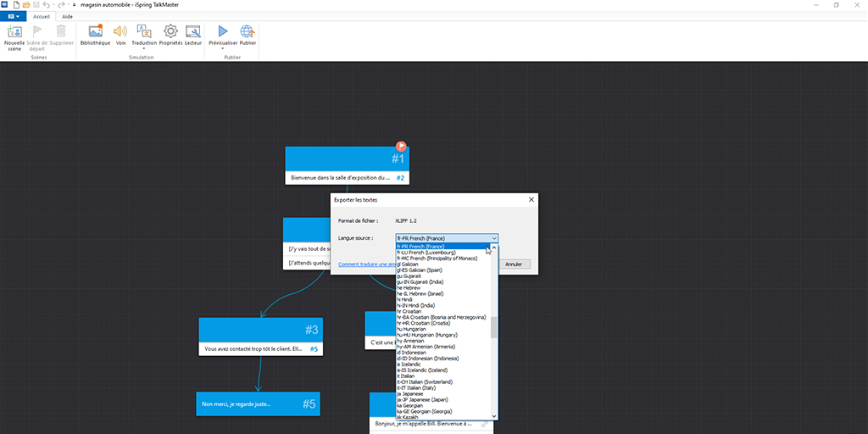The width and height of the screenshot is (868, 434).
Task: Select hr-HR Croatian (Croatia)
Action: [x=442, y=323]
